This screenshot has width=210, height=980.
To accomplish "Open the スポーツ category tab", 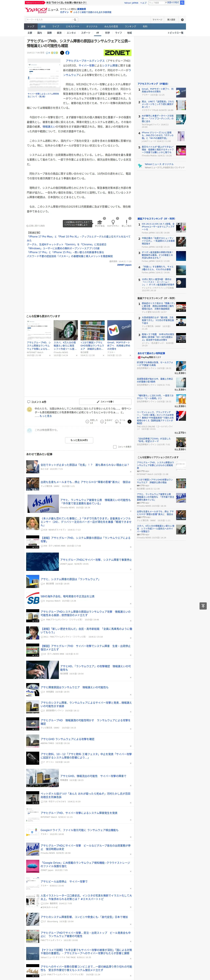I will coord(86,33).
